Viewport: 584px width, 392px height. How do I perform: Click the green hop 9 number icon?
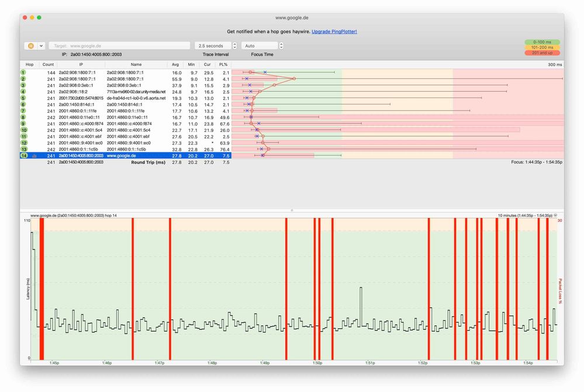click(x=23, y=124)
